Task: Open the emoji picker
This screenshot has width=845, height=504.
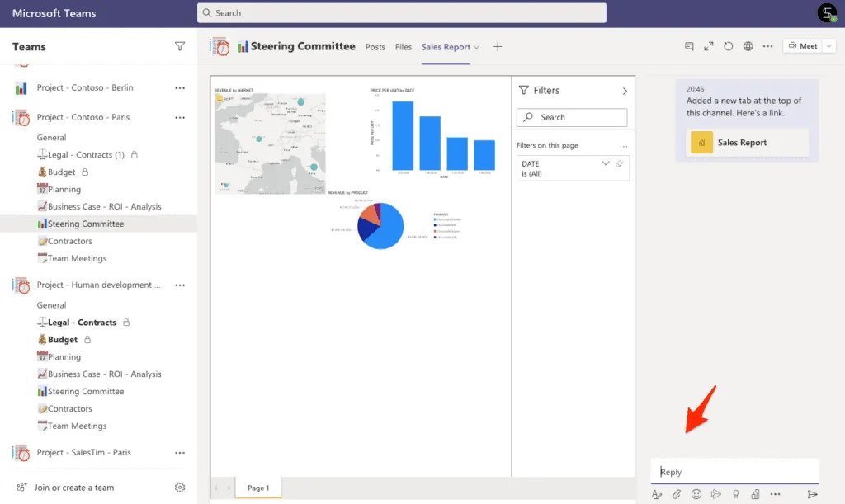Action: pos(696,494)
